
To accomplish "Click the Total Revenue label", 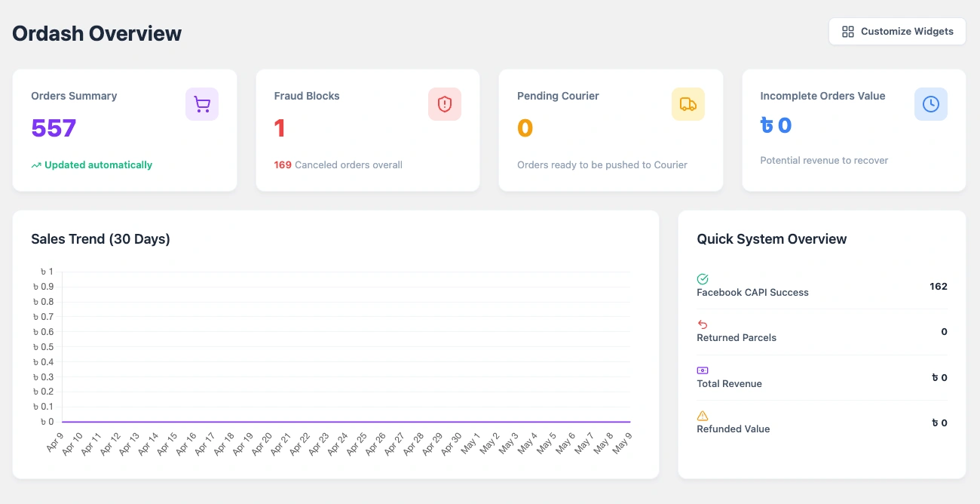I will coord(729,384).
